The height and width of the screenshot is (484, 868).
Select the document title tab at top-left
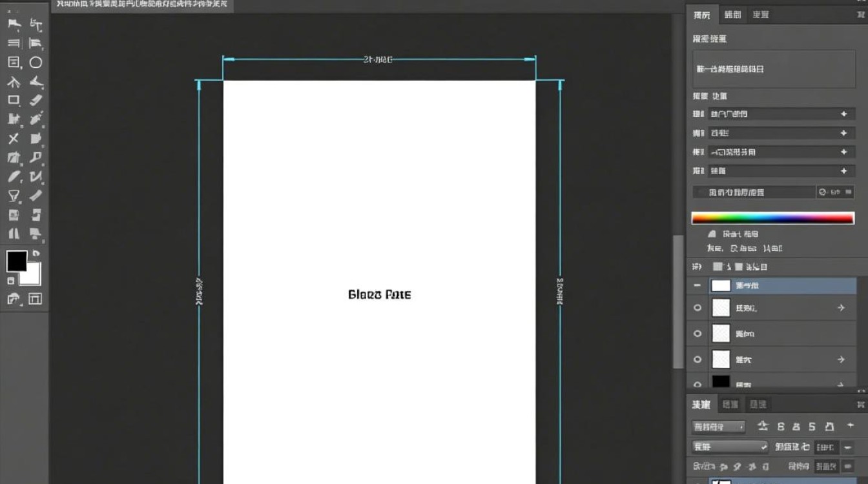(x=143, y=5)
